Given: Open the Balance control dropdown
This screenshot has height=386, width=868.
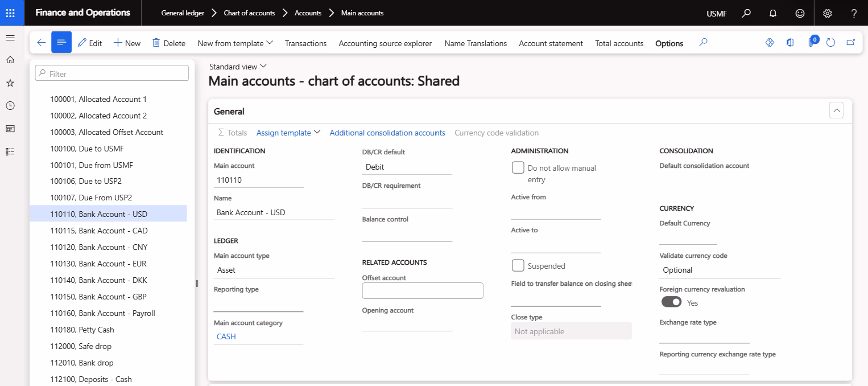Looking at the screenshot, I should tap(407, 234).
